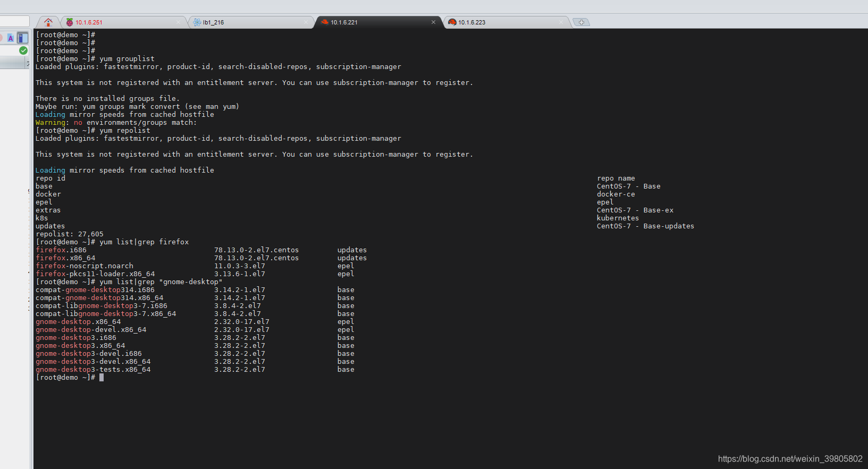Screen dimensions: 868x469
Task: Click the 'repolist: 27,605' line
Action: click(x=70, y=234)
